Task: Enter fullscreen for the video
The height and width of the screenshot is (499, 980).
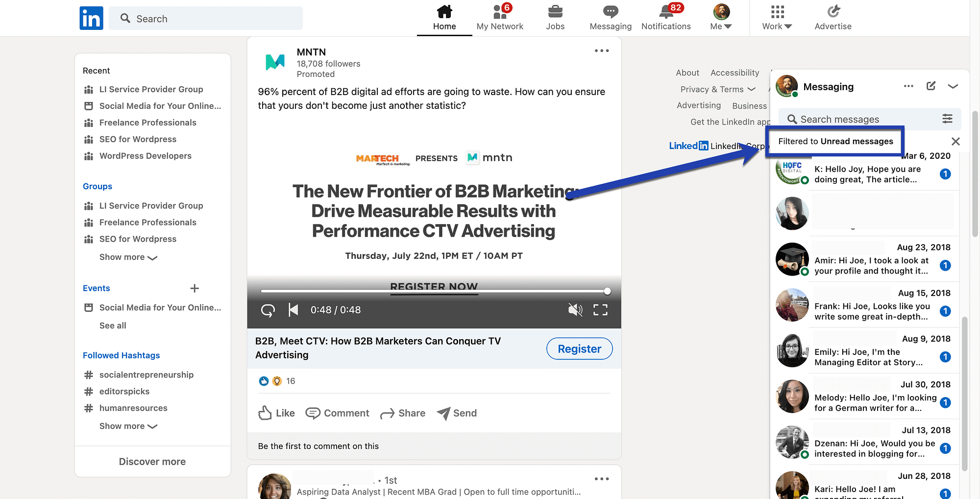Action: point(601,310)
